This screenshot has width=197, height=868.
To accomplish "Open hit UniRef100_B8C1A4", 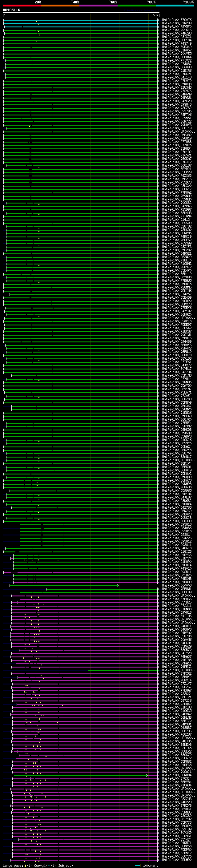I will [x=177, y=40].
